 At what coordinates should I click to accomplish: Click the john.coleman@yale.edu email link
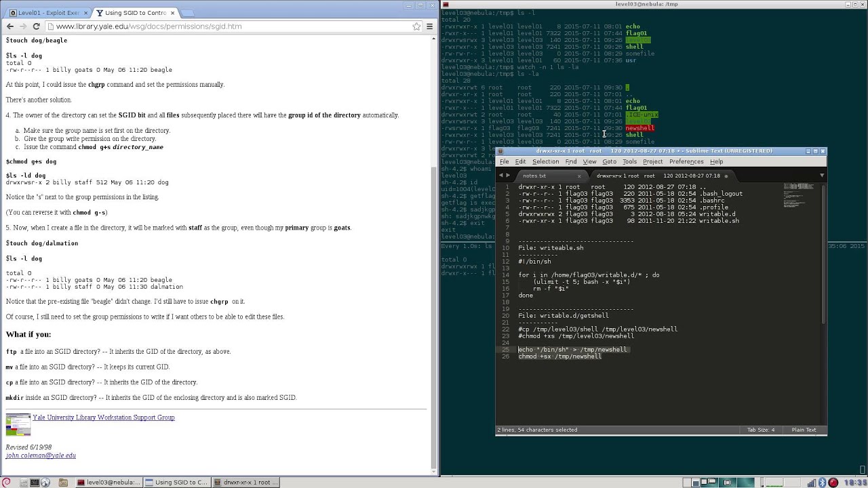coord(41,455)
